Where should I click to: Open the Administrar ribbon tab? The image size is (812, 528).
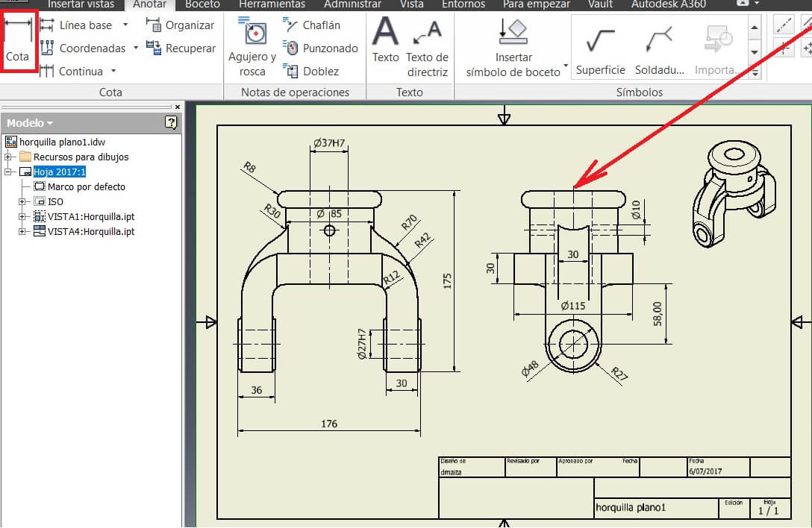352,4
